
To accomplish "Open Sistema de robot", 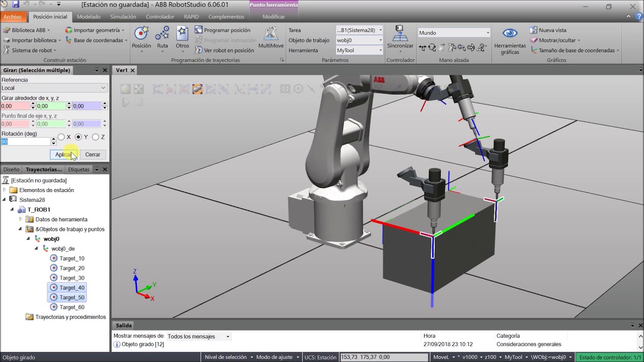I will tap(29, 50).
